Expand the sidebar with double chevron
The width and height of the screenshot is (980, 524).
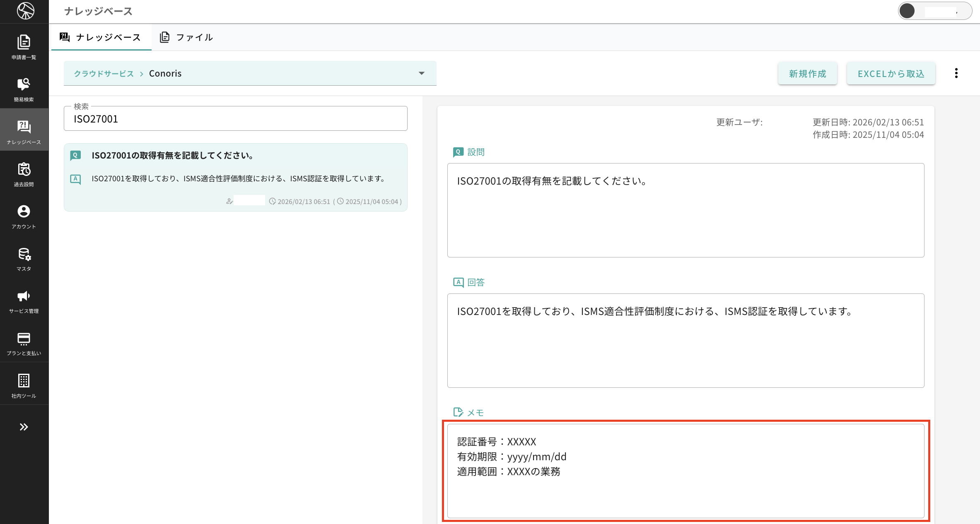pyautogui.click(x=24, y=427)
